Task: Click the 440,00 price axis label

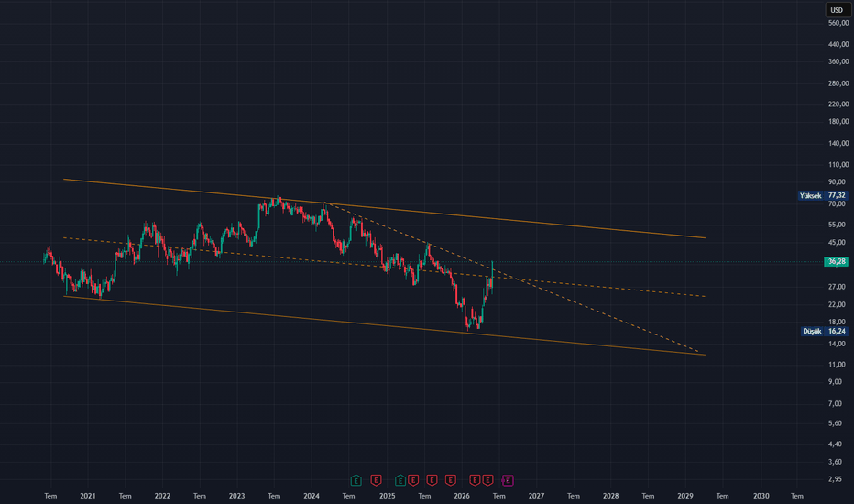Action: click(838, 45)
